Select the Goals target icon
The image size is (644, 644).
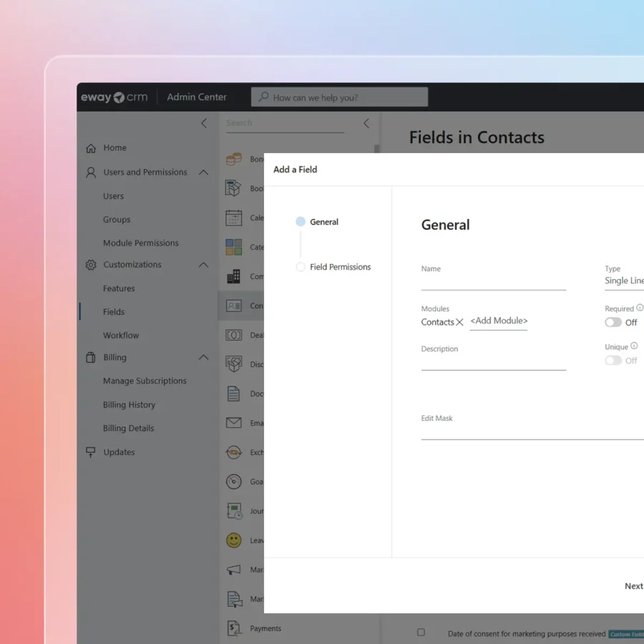[x=234, y=482]
